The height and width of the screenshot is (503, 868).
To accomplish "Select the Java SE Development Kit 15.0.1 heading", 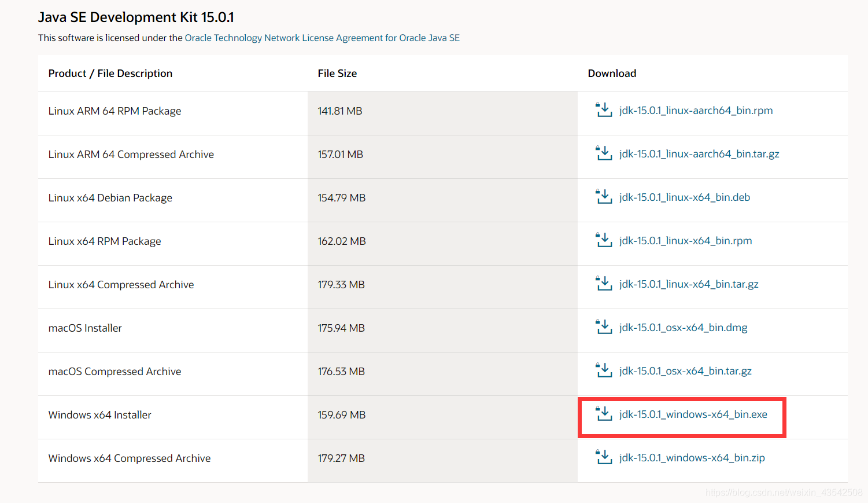I will pyautogui.click(x=136, y=17).
